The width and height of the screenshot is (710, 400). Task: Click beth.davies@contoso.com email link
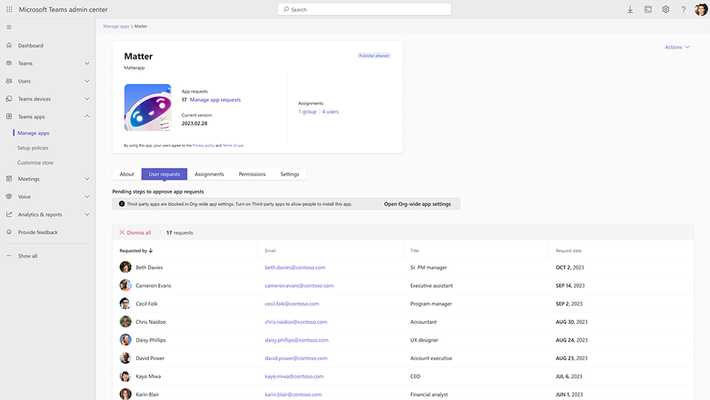pos(295,267)
